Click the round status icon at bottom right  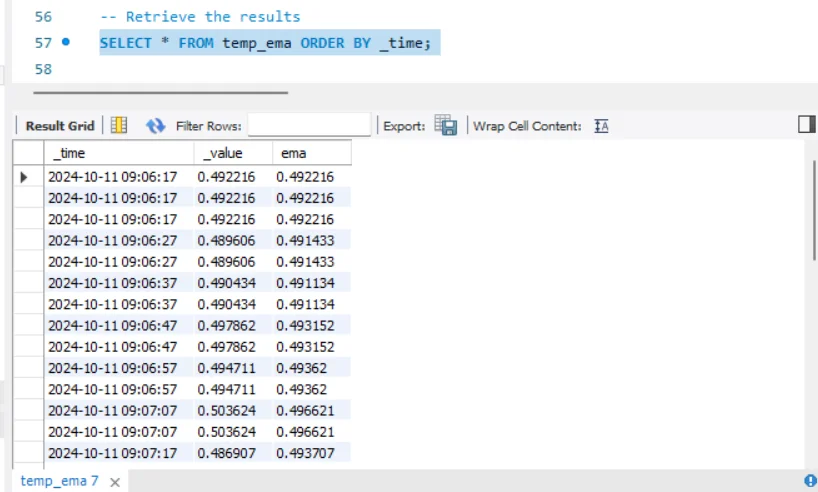pyautogui.click(x=810, y=481)
